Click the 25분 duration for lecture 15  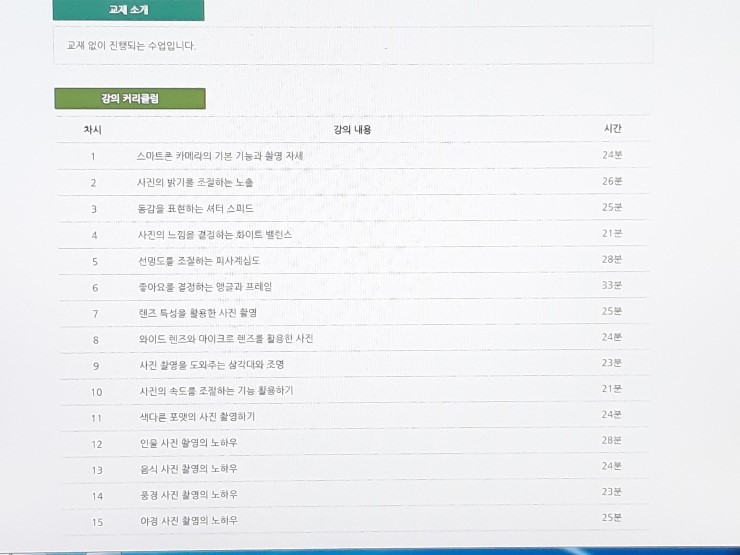[x=612, y=517]
